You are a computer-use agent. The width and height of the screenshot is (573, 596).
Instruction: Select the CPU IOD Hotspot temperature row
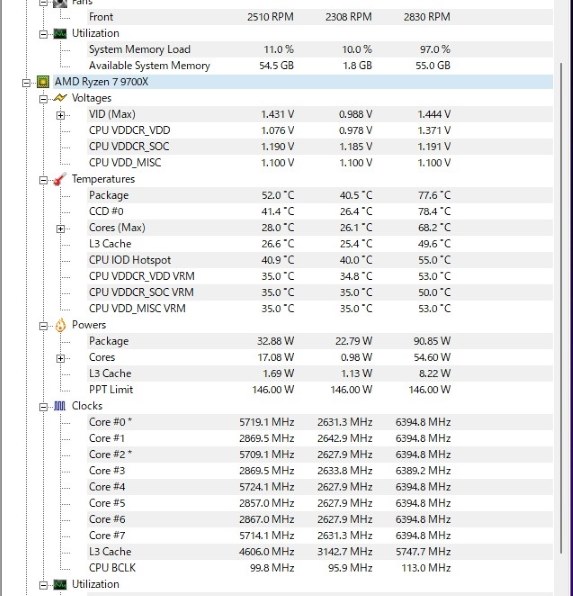pyautogui.click(x=319, y=260)
